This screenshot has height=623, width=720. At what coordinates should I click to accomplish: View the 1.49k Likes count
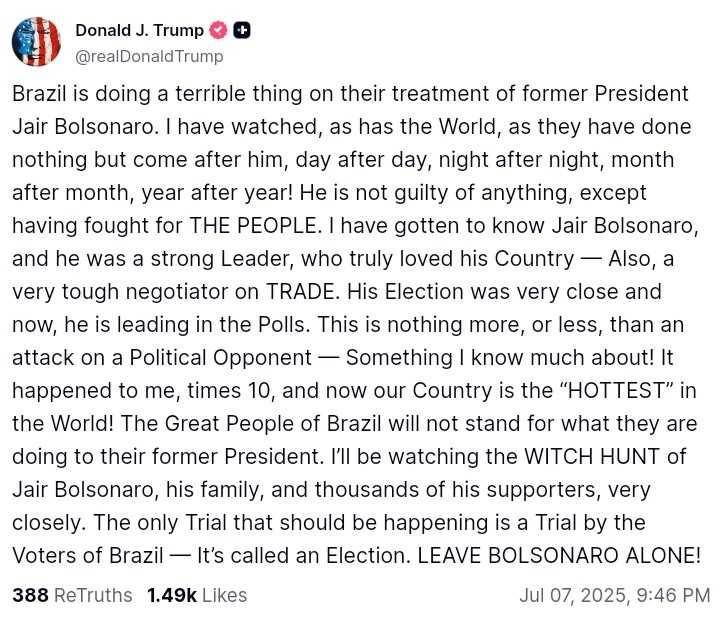pyautogui.click(x=171, y=595)
